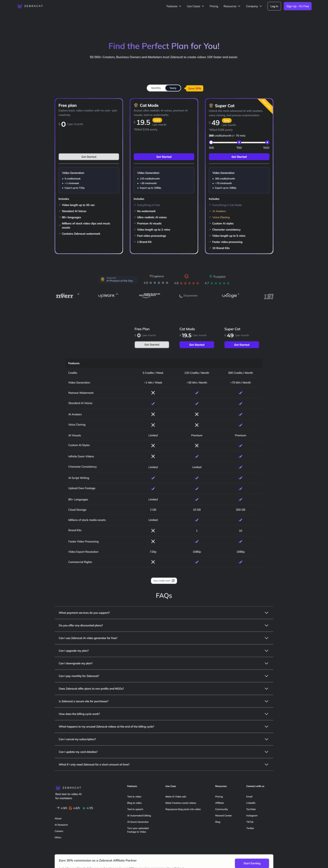Switch billing to Monthly
328x868 pixels.
(x=156, y=88)
